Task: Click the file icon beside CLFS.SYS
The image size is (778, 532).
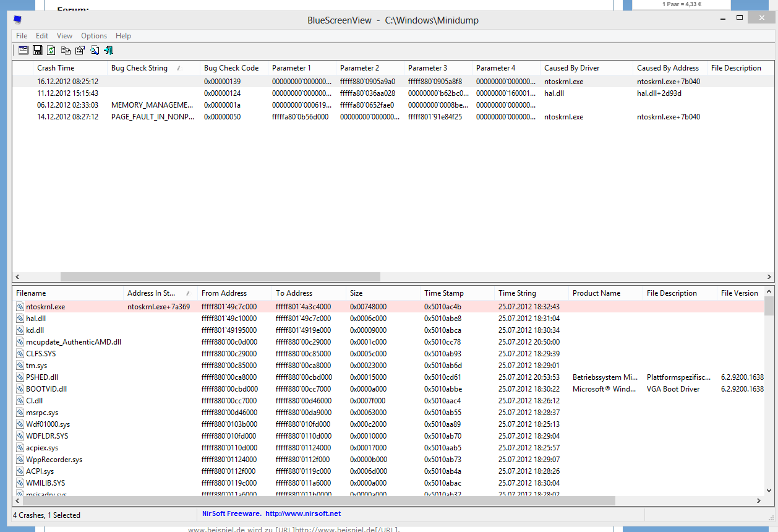Action: pos(20,353)
